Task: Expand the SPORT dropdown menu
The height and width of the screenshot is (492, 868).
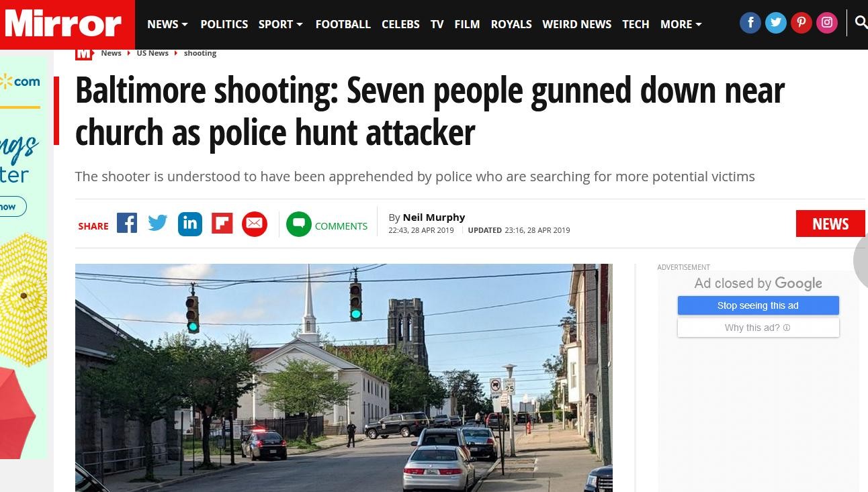Action: [x=281, y=24]
